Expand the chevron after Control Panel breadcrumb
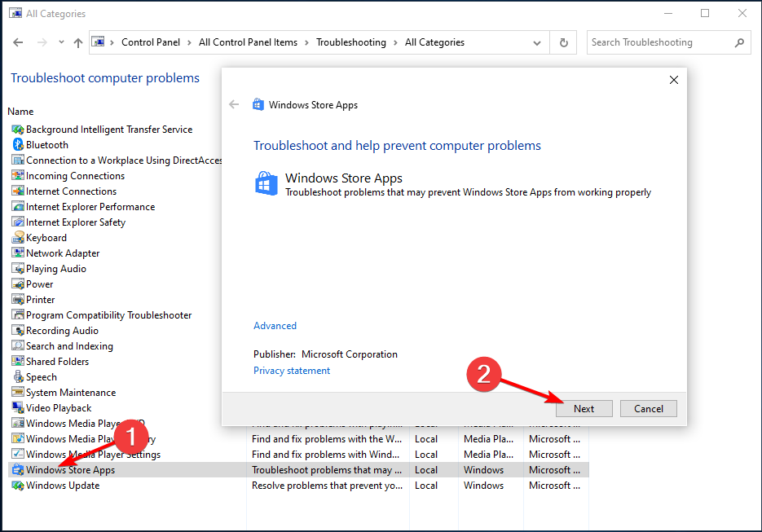Screen dimensions: 762x532 coord(190,42)
